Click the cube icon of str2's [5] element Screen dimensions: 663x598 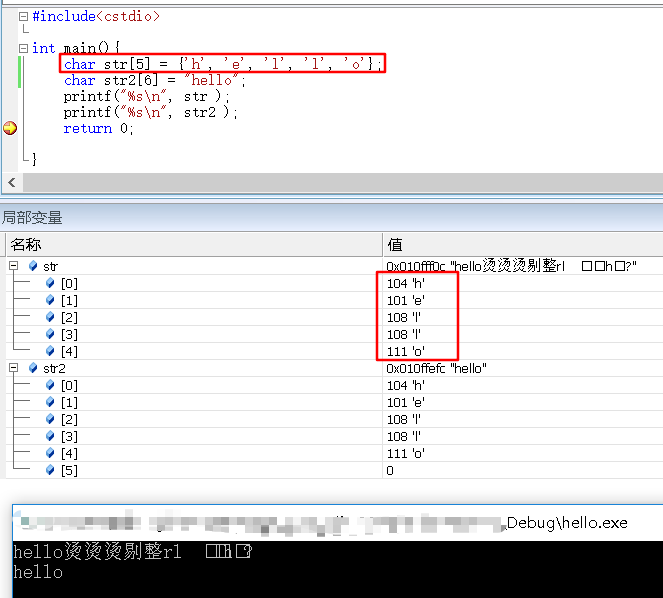tap(50, 470)
